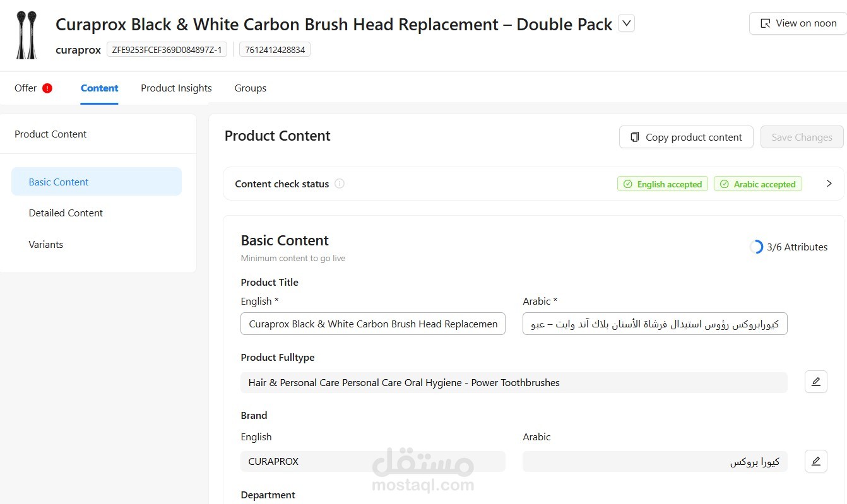Select Basic Content in the sidebar

(97, 182)
